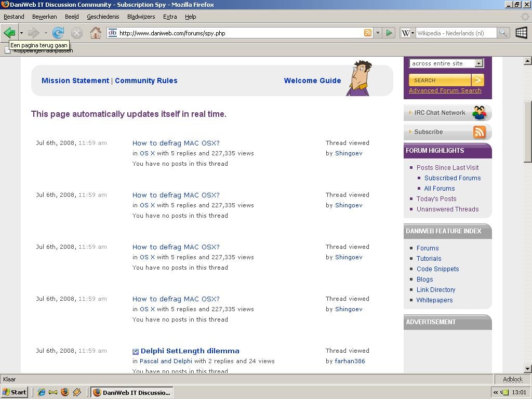Open the address bar URL history dropdown
This screenshot has width=532, height=399.
click(x=378, y=33)
